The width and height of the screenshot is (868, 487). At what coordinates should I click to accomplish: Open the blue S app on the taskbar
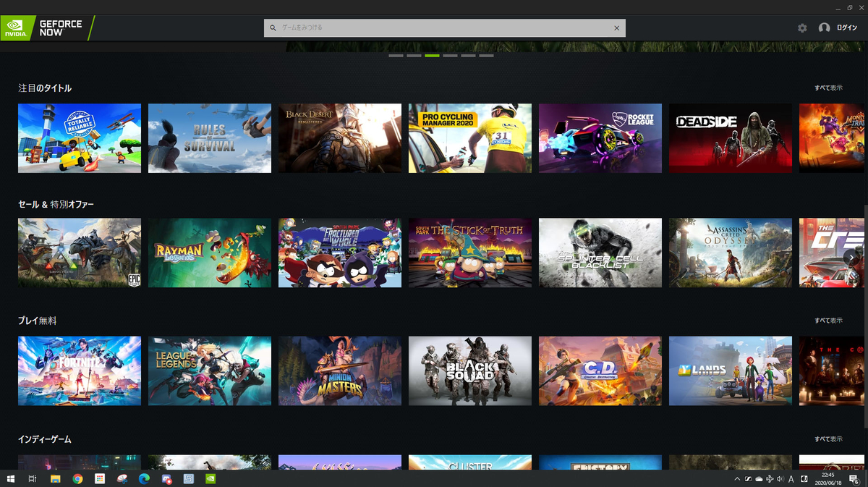pyautogui.click(x=188, y=479)
